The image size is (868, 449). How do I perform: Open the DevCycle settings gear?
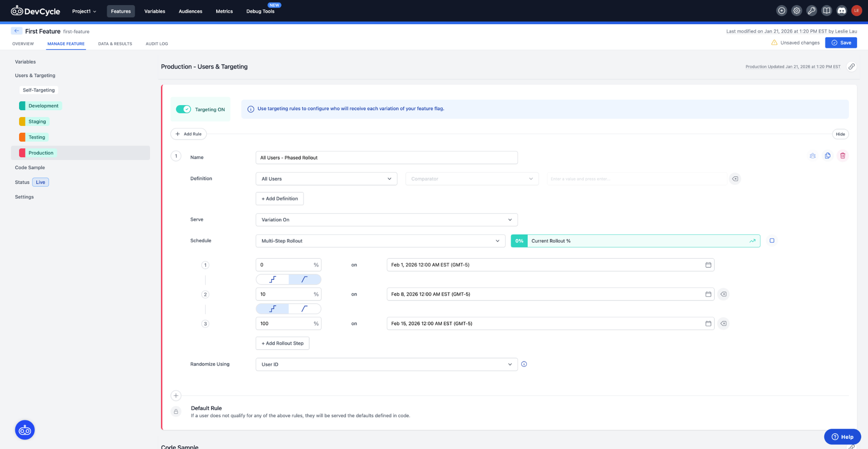pos(797,10)
